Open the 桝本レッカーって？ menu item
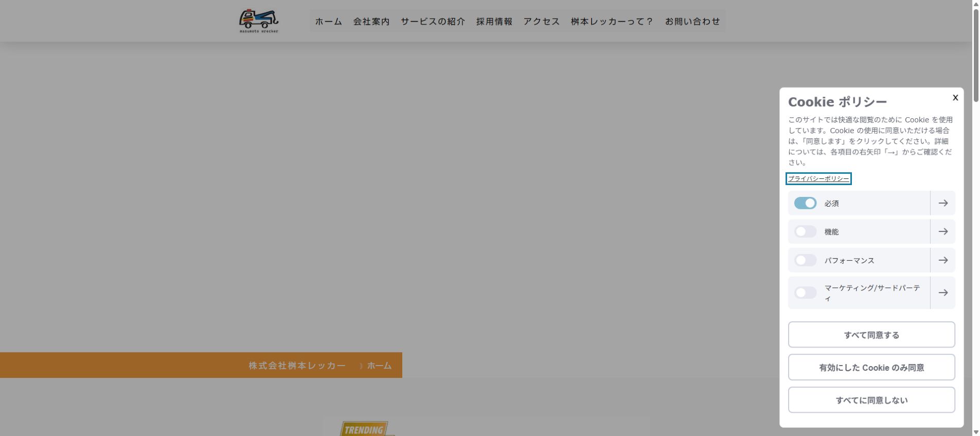The image size is (980, 436). (x=612, y=22)
